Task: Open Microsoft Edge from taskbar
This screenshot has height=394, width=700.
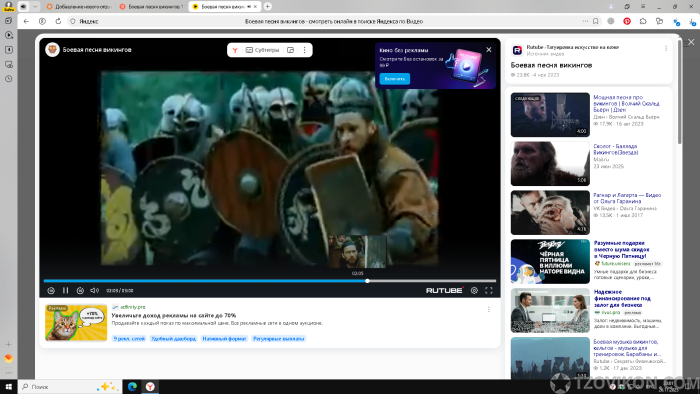Action: click(x=132, y=387)
